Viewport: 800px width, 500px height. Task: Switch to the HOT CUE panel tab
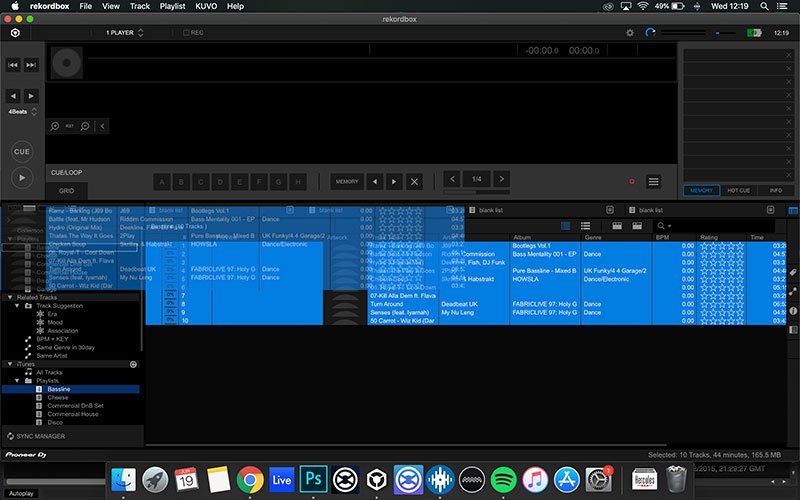[738, 190]
